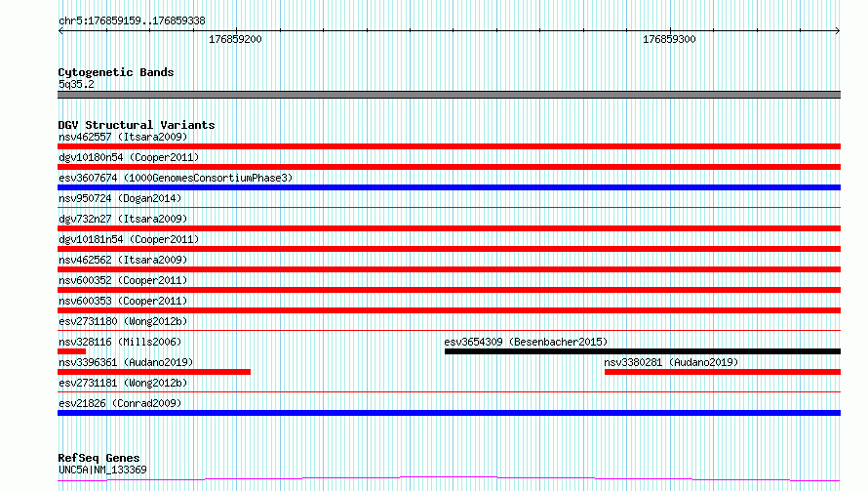Click the red bar under dgv732n27
The height and width of the screenshot is (491, 868).
[449, 228]
